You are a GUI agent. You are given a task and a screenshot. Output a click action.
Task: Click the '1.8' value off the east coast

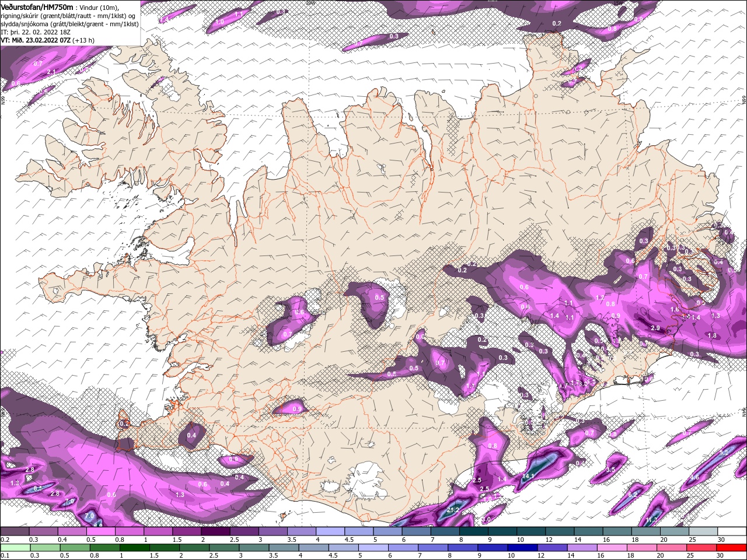pyautogui.click(x=712, y=336)
